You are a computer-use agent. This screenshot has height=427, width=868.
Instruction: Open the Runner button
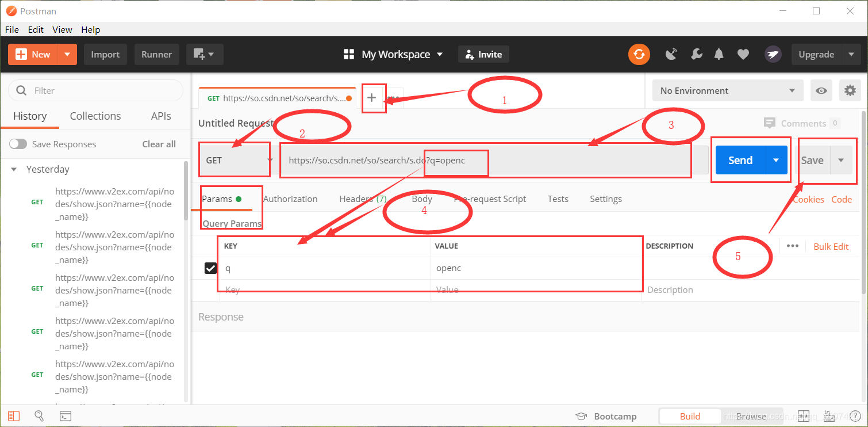(157, 55)
